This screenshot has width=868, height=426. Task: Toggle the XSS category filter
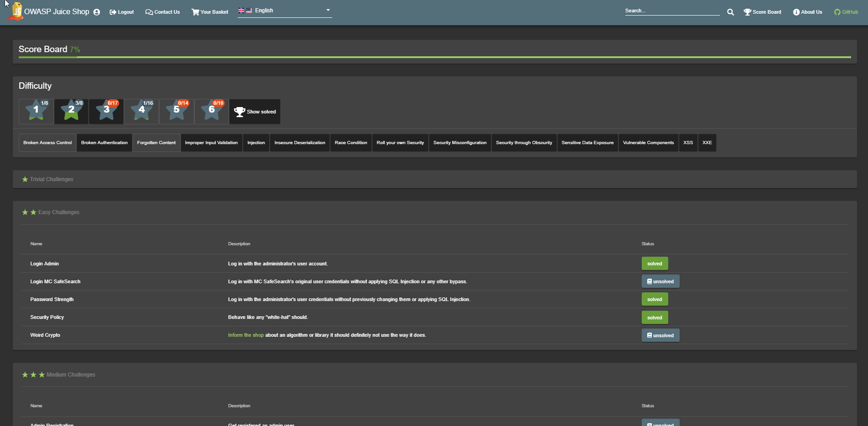point(688,142)
